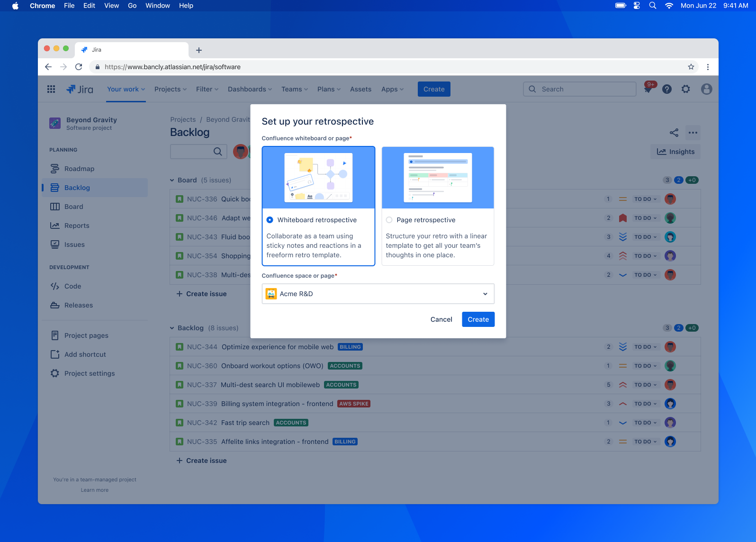Select the Page retrospective radio button

[389, 220]
